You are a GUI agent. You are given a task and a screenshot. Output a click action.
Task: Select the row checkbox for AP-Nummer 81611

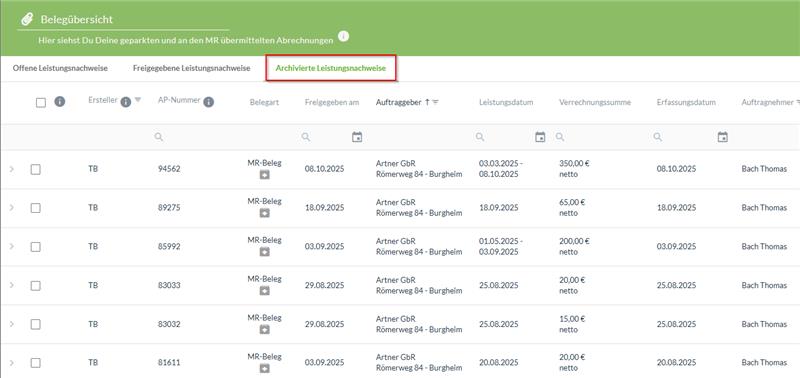tap(35, 363)
